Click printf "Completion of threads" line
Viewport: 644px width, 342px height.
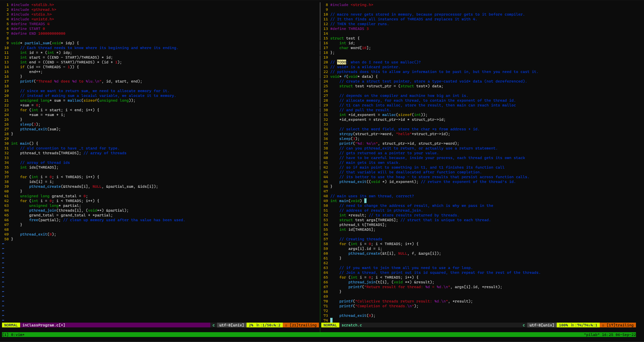379,306
